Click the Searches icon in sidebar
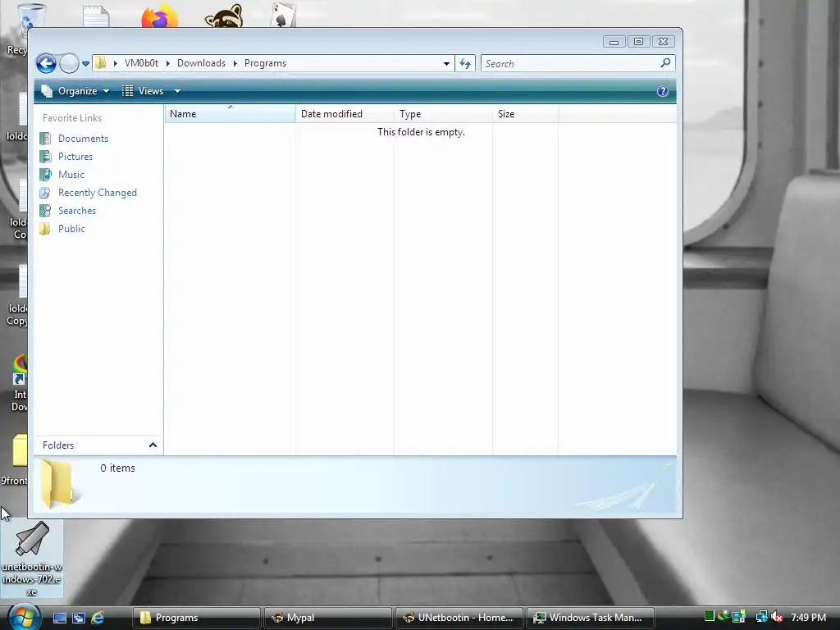This screenshot has width=840, height=630. [46, 211]
